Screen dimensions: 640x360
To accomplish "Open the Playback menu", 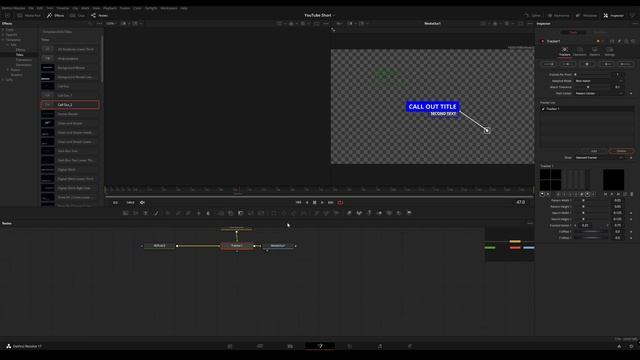I will (110, 8).
